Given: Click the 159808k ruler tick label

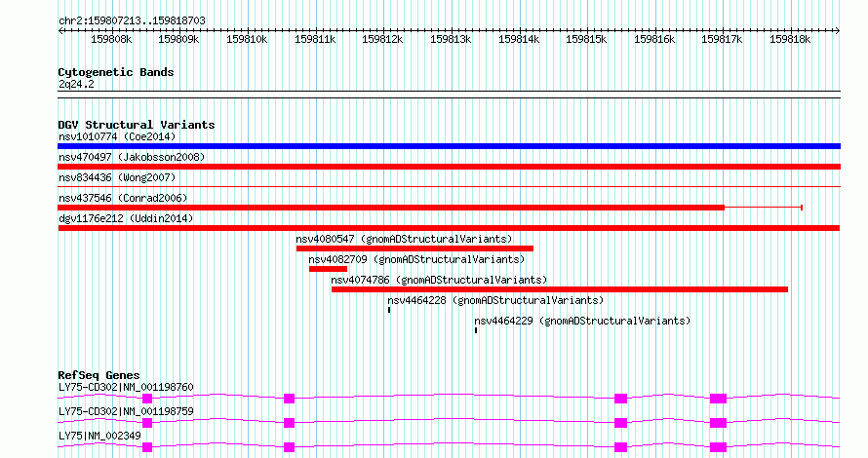Looking at the screenshot, I should [111, 40].
